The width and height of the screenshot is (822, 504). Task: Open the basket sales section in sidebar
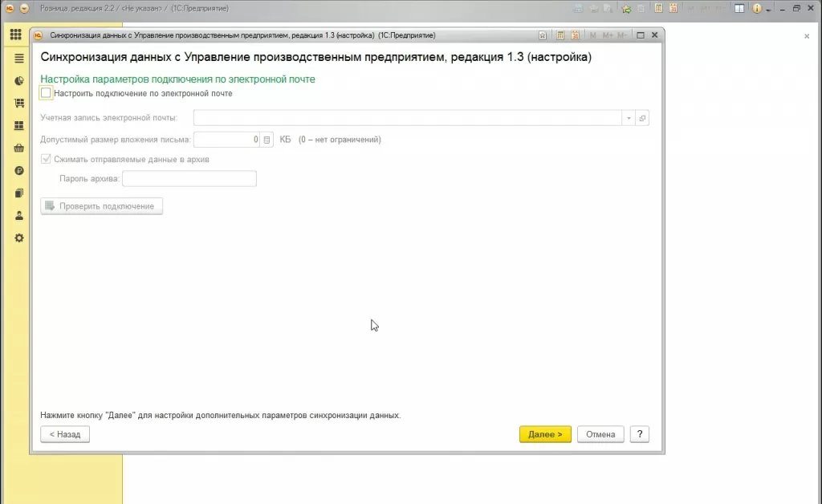pyautogui.click(x=19, y=148)
